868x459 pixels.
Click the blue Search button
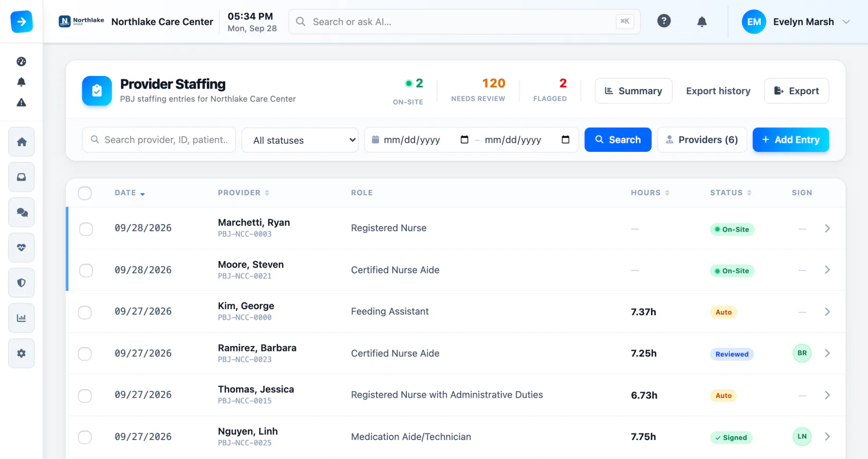[618, 139]
